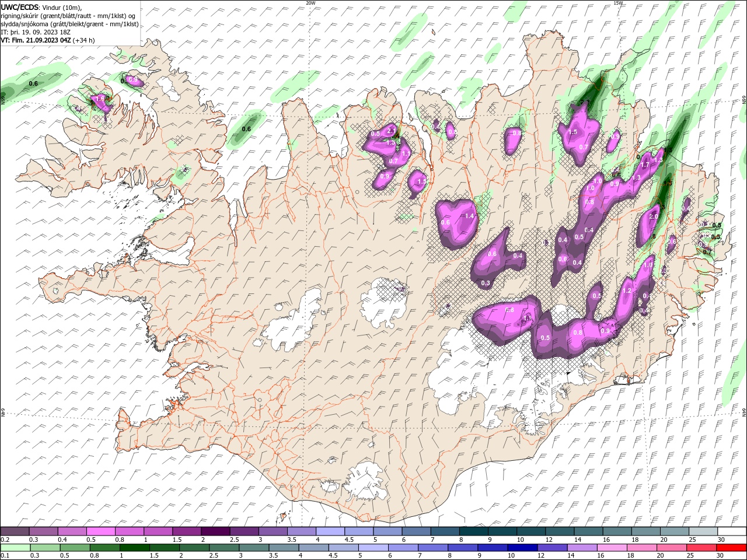Click the medium green 0.5 swatch in the lower legend row
Image resolution: width=747 pixels, height=560 pixels.
pyautogui.click(x=75, y=548)
